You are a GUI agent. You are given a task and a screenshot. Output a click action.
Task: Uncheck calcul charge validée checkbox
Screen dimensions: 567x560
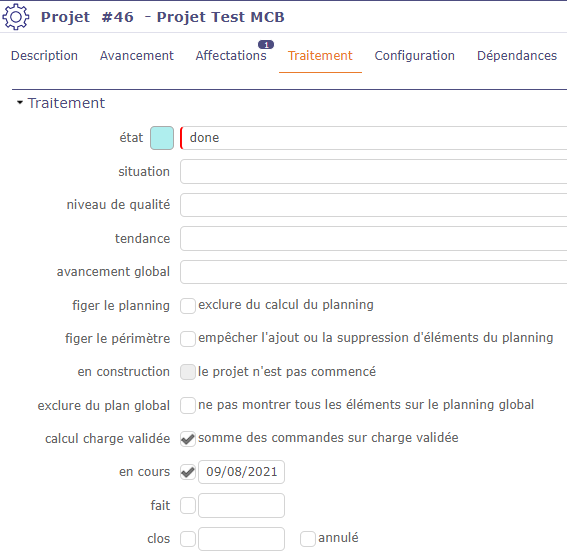tap(188, 439)
